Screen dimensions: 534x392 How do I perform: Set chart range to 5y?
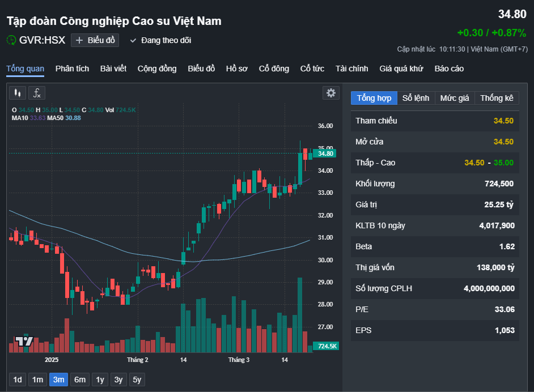(137, 380)
